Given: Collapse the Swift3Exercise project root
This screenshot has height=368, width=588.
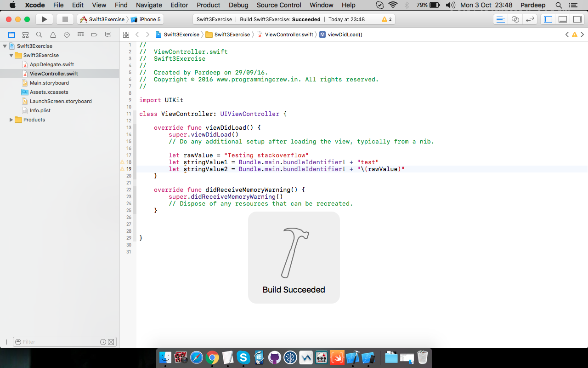Looking at the screenshot, I should (5, 46).
